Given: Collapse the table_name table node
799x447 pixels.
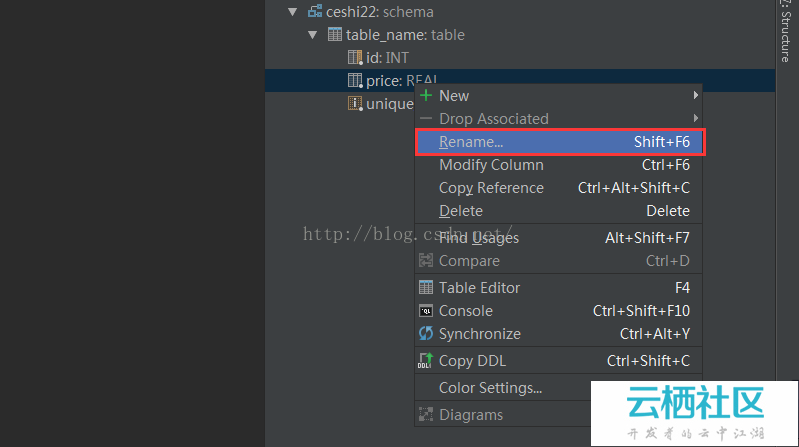Looking at the screenshot, I should coord(313,35).
